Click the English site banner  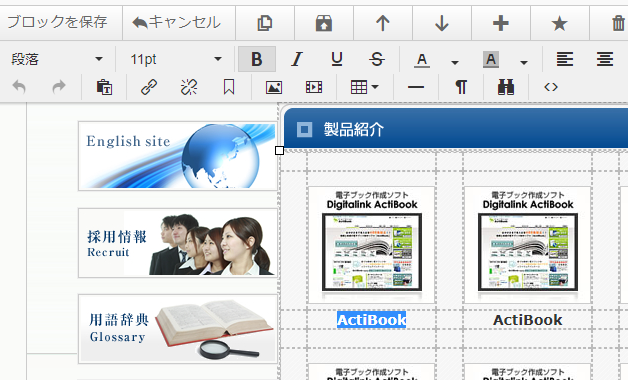click(x=178, y=156)
